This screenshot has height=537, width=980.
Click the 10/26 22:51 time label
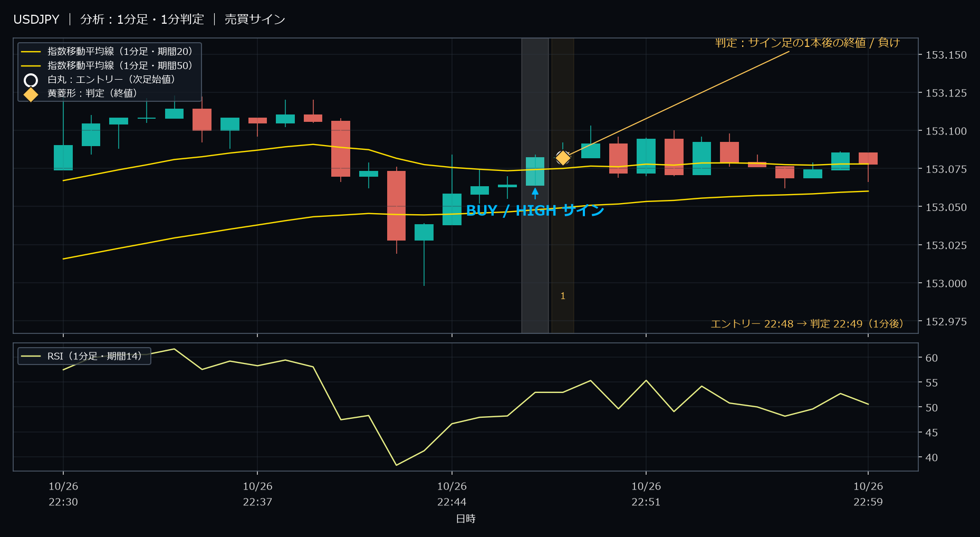pyautogui.click(x=646, y=494)
